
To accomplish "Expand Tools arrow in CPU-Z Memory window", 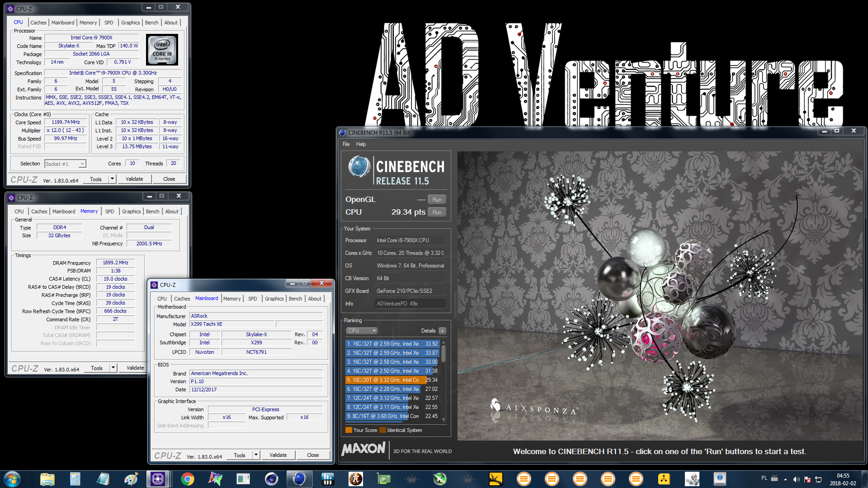I will [113, 368].
